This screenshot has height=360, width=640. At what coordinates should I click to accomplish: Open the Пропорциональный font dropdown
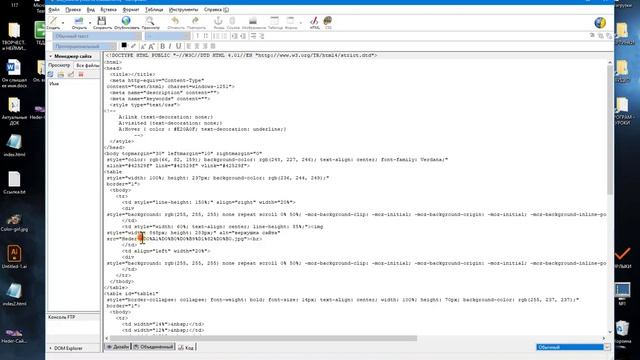pyautogui.click(x=84, y=46)
